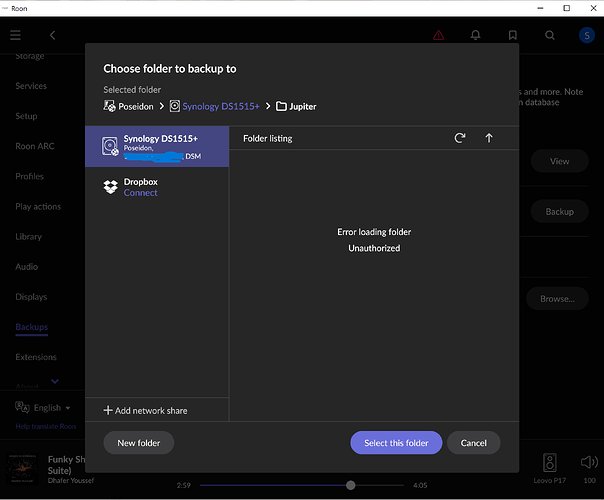Click the Dropbox logo icon
Screen dimensions: 604x500
click(x=111, y=187)
